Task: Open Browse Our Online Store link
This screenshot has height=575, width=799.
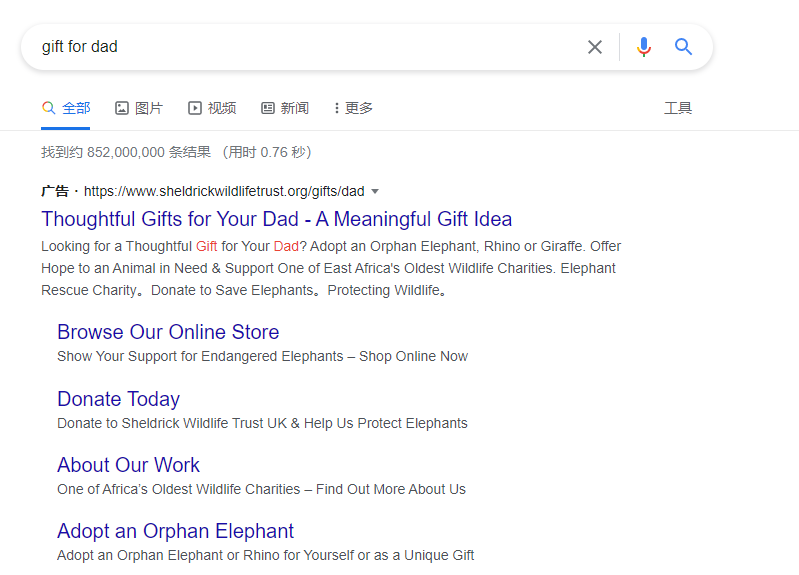Action: [x=168, y=332]
